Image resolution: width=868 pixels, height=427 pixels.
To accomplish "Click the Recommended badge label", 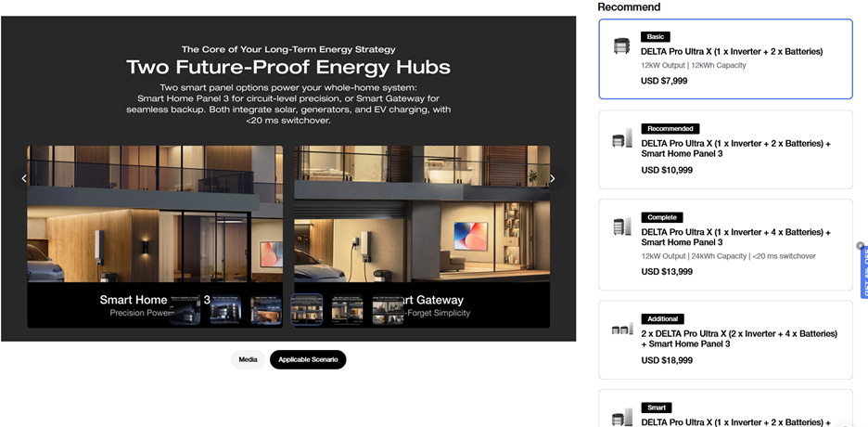I will coord(670,128).
